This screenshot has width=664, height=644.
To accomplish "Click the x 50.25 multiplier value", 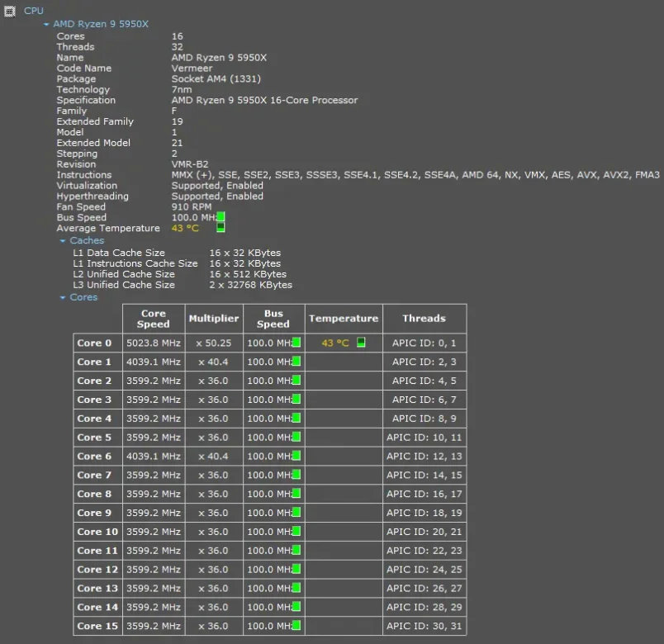I will pos(213,343).
